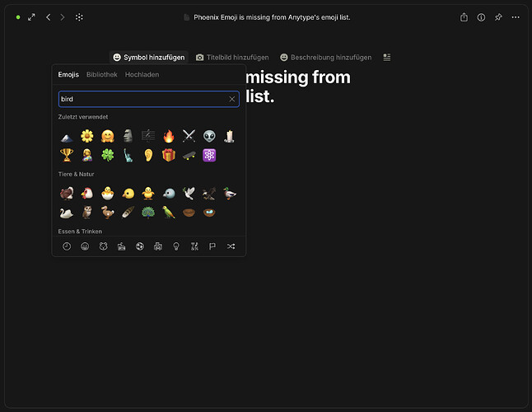This screenshot has height=412, width=532.
Task: Jump to symbols emoji category
Action: click(194, 246)
